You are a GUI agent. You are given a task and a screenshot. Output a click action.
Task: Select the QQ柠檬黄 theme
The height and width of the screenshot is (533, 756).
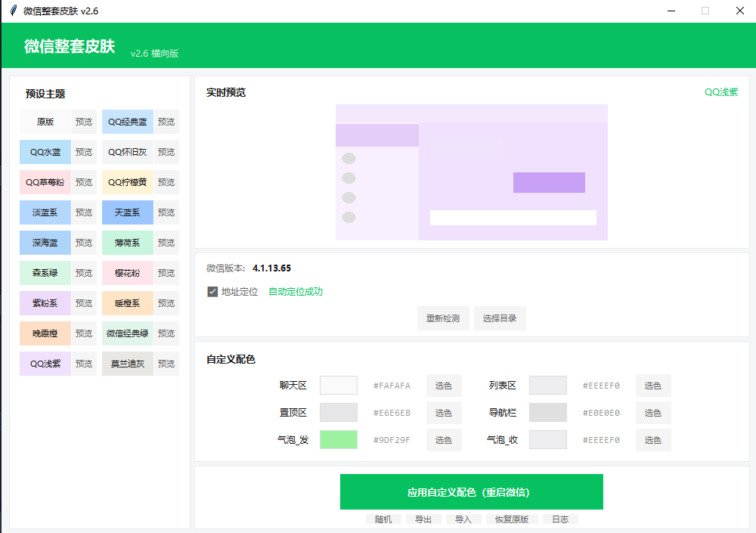[127, 182]
